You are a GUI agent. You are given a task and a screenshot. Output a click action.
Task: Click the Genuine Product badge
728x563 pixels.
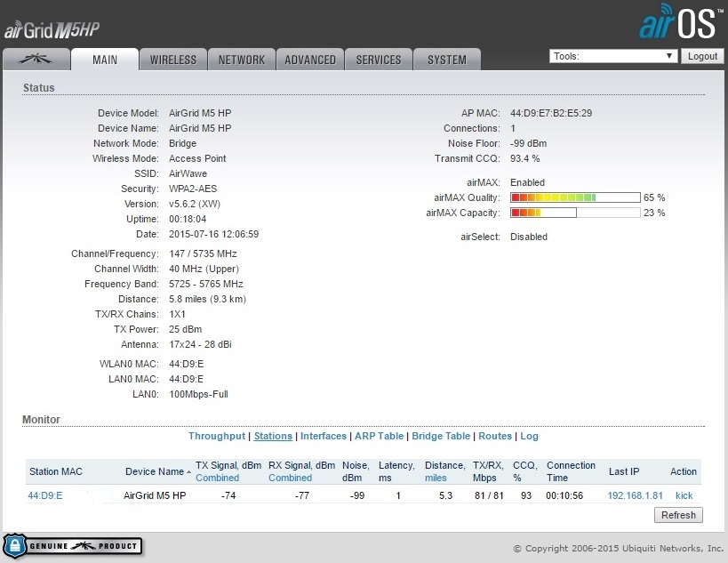(x=72, y=546)
